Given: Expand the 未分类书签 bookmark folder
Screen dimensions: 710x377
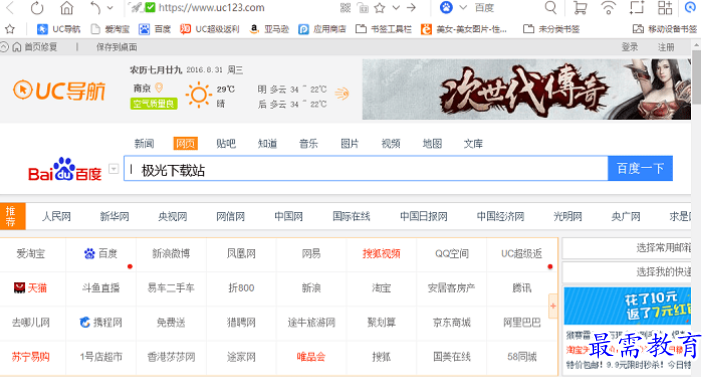Looking at the screenshot, I should click(551, 29).
